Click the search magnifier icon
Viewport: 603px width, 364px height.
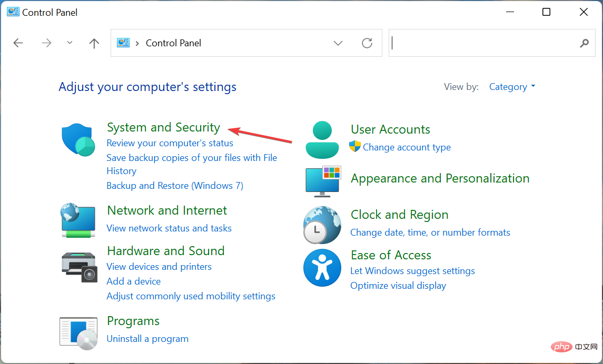pyautogui.click(x=584, y=43)
